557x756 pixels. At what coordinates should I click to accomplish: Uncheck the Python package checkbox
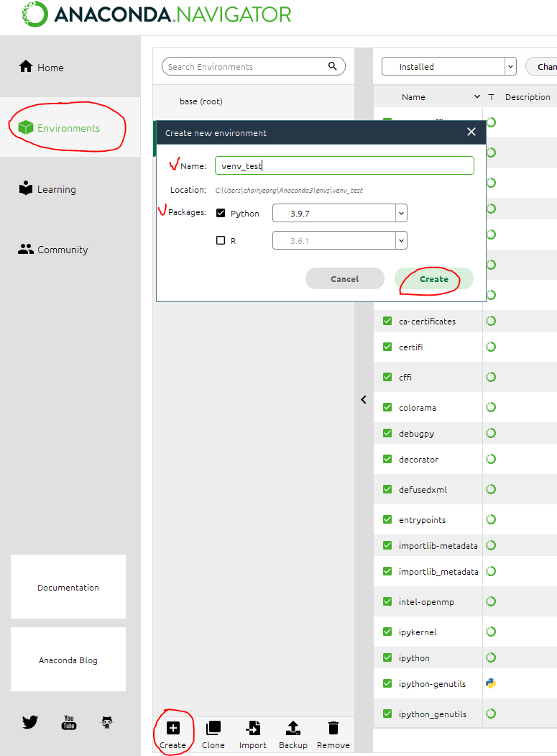click(x=221, y=213)
